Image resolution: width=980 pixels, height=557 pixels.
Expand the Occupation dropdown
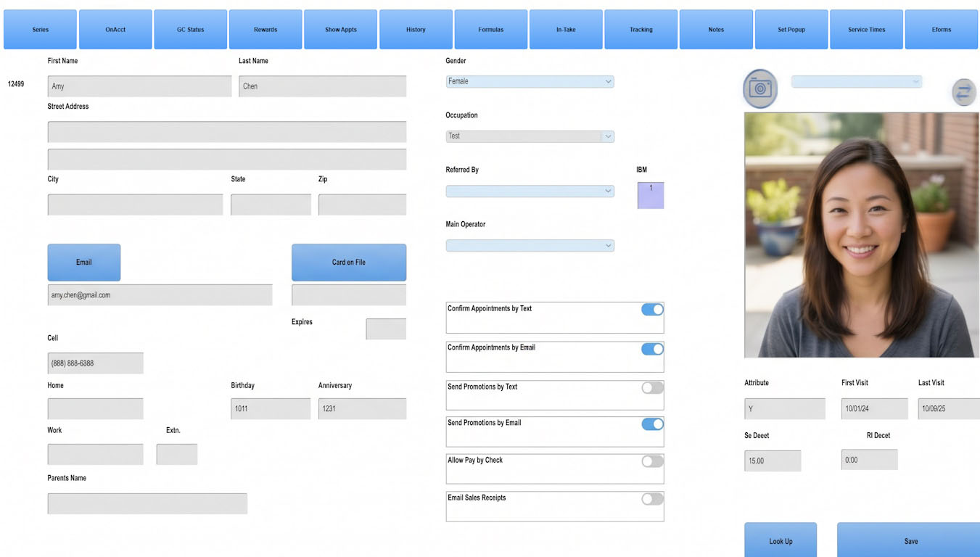(530, 136)
